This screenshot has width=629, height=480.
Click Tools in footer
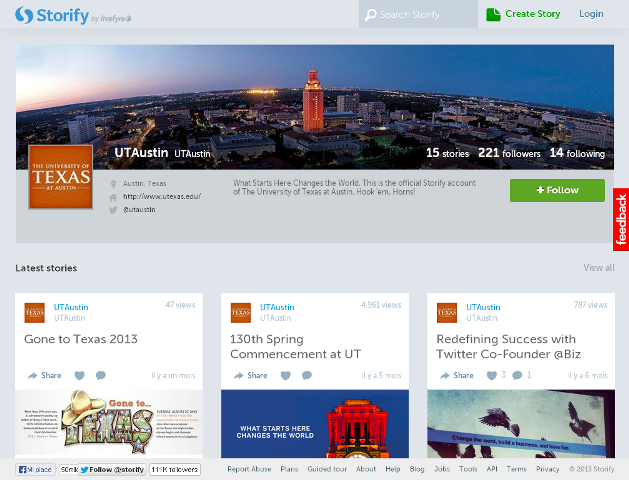pyautogui.click(x=468, y=469)
